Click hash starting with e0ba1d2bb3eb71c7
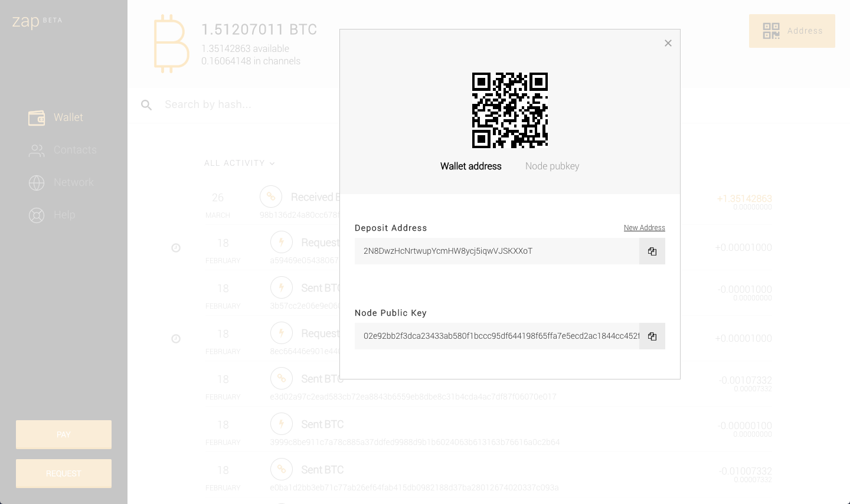Viewport: 850px width, 504px height. (414, 487)
